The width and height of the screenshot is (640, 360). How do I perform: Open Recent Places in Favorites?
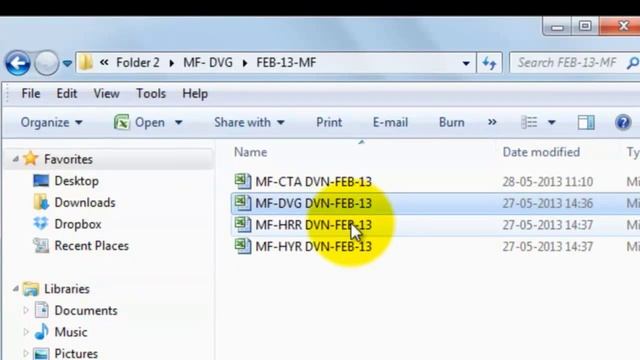(x=91, y=246)
